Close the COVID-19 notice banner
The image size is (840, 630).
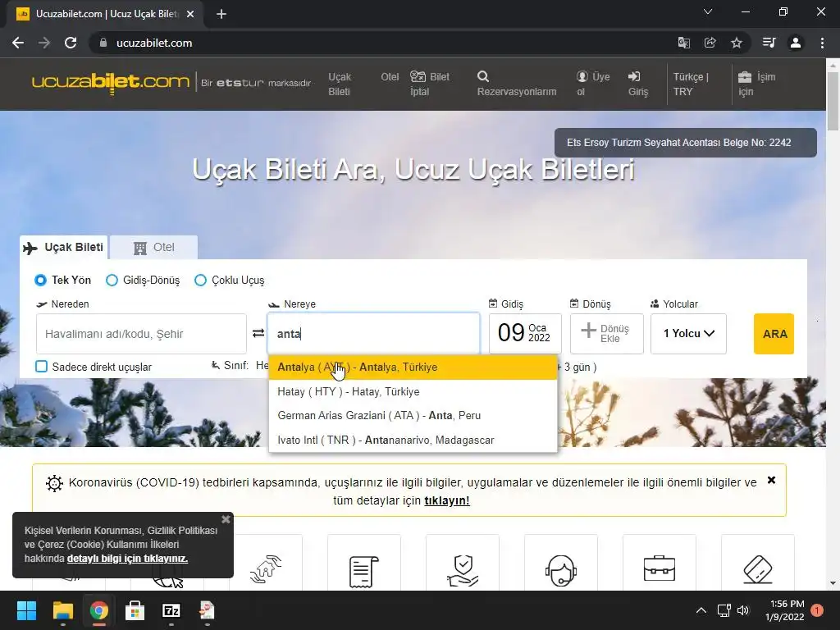[771, 480]
